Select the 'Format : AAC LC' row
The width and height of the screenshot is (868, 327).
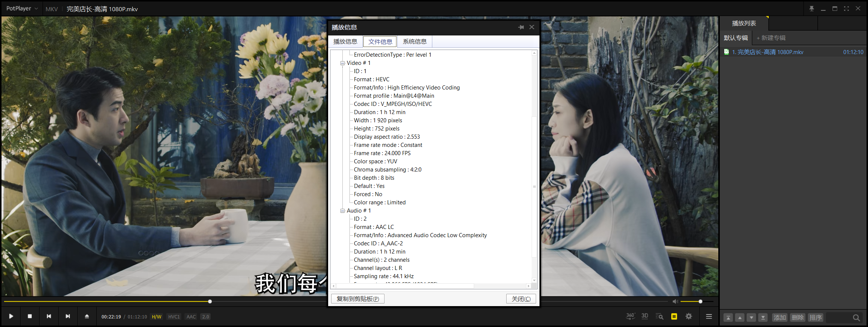coord(374,227)
